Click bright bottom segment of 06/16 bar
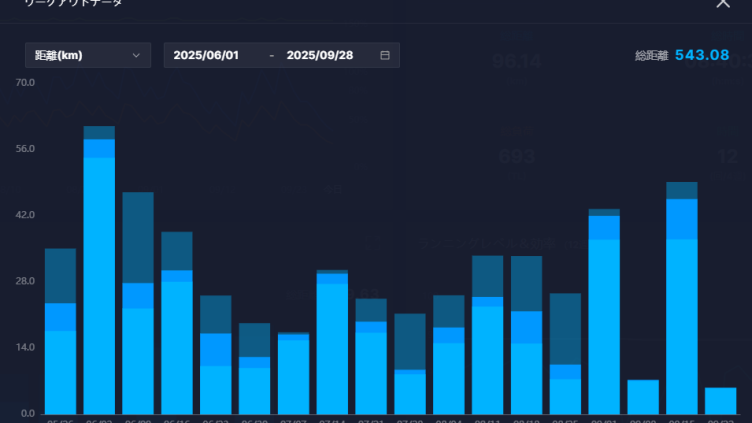Image resolution: width=752 pixels, height=423 pixels. pyautogui.click(x=177, y=347)
